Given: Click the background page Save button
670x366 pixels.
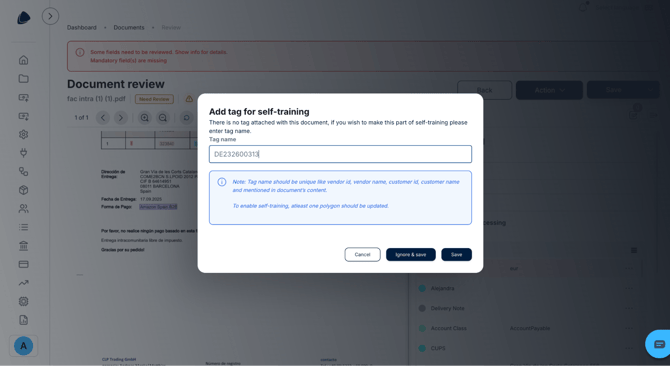Looking at the screenshot, I should pyautogui.click(x=614, y=90).
